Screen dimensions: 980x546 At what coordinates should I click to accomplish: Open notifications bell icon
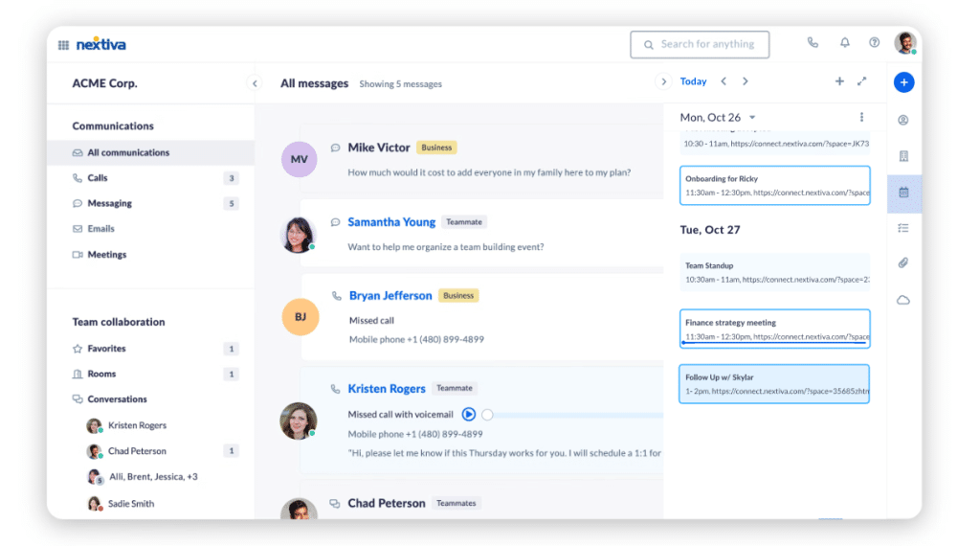pos(844,42)
